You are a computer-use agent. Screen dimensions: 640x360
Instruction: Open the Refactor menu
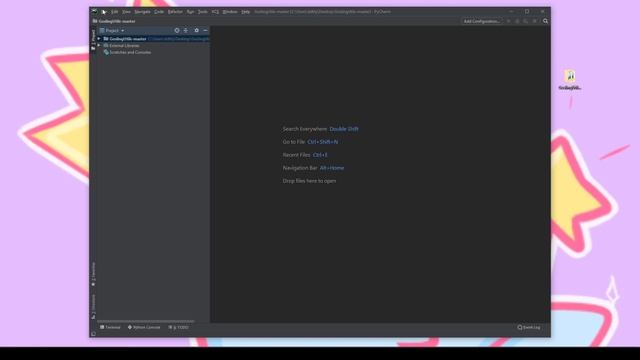point(175,12)
